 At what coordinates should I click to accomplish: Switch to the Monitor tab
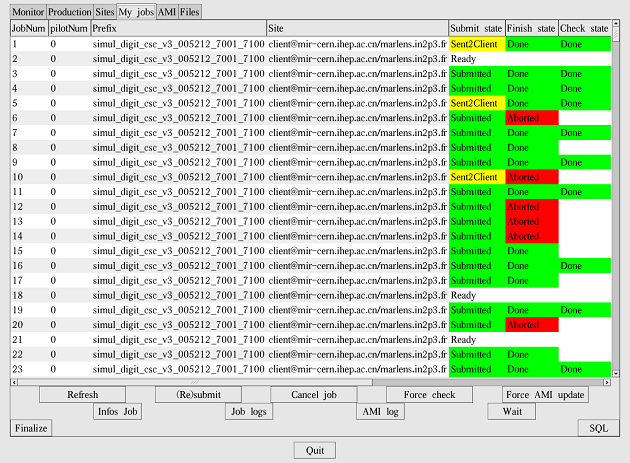(x=27, y=11)
